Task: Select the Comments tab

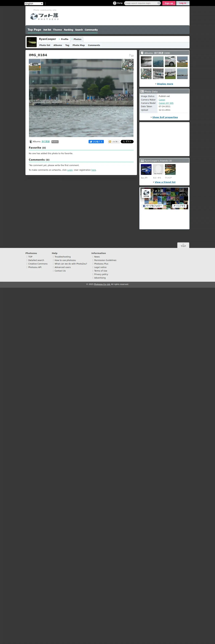Action: tap(94, 45)
